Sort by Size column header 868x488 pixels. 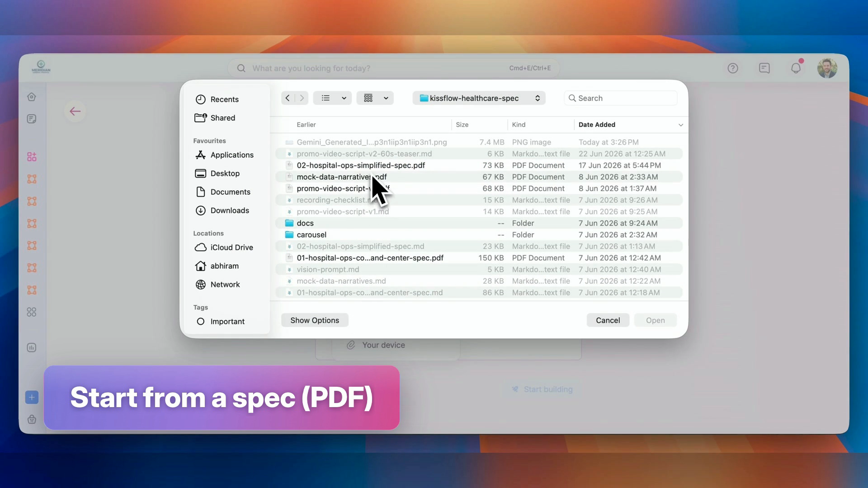coord(462,125)
